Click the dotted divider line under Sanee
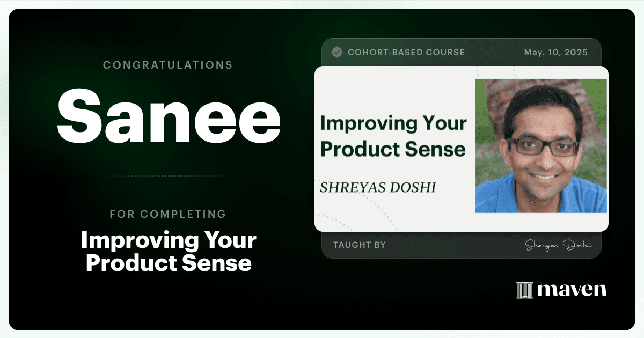The image size is (644, 338). click(168, 176)
